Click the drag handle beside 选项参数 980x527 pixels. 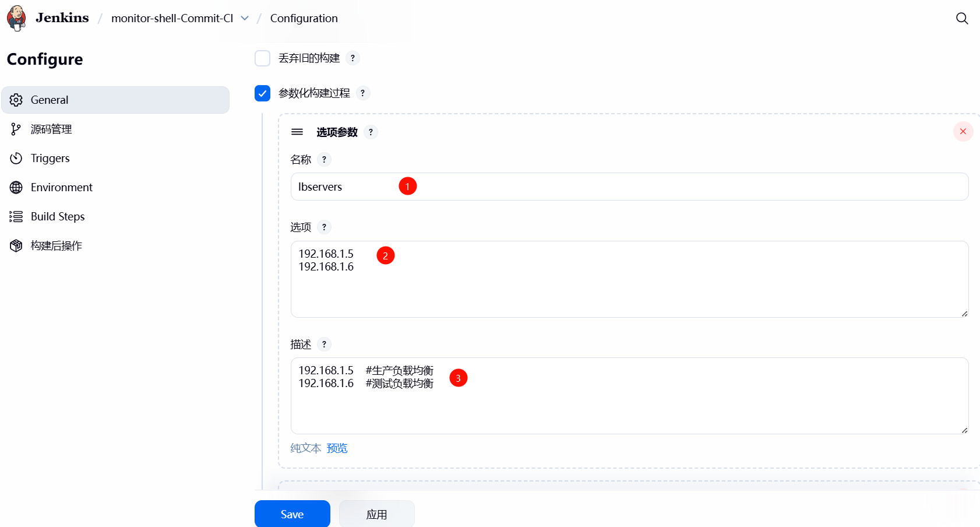(297, 132)
